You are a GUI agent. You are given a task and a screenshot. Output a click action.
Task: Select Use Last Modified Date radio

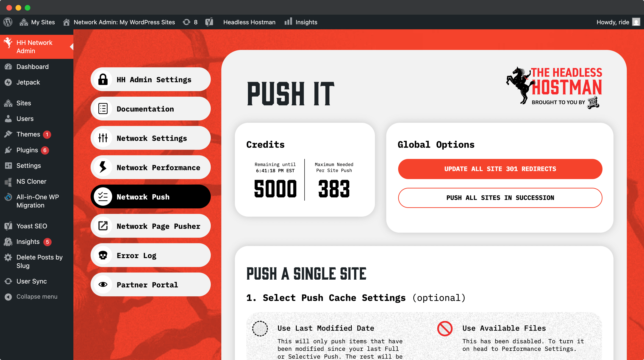click(260, 328)
